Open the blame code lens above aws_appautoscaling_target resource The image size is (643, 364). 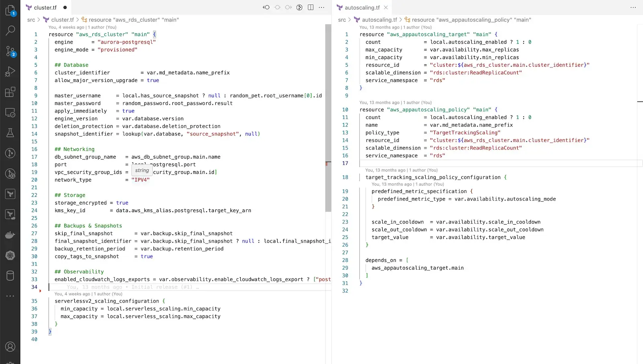(395, 27)
